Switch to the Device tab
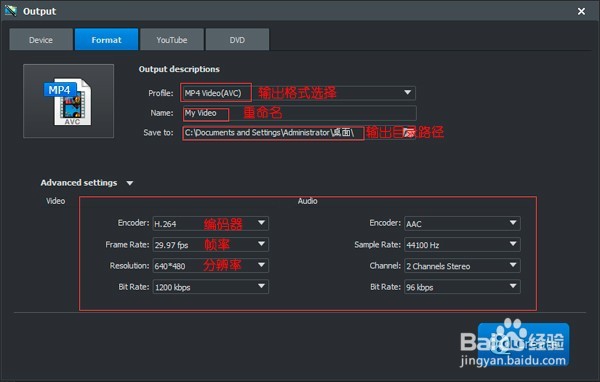 [x=41, y=39]
